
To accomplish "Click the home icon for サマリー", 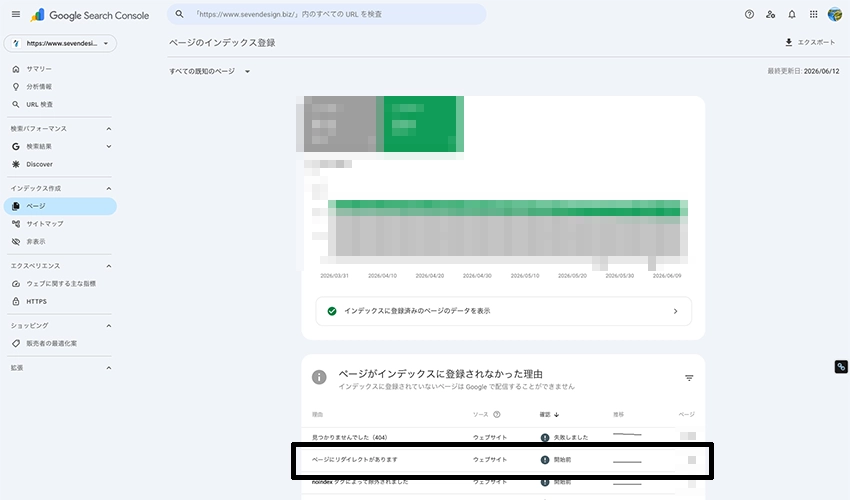I will [16, 69].
